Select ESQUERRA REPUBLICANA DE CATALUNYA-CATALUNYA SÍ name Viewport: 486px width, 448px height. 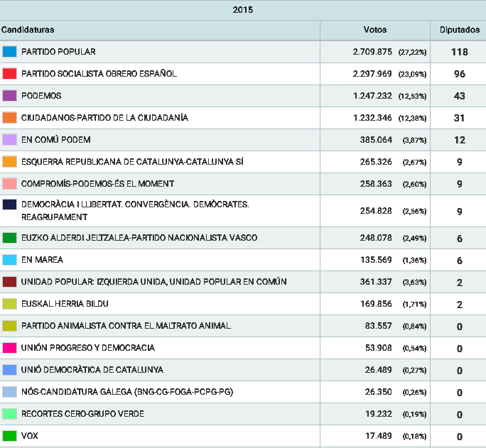tap(132, 162)
